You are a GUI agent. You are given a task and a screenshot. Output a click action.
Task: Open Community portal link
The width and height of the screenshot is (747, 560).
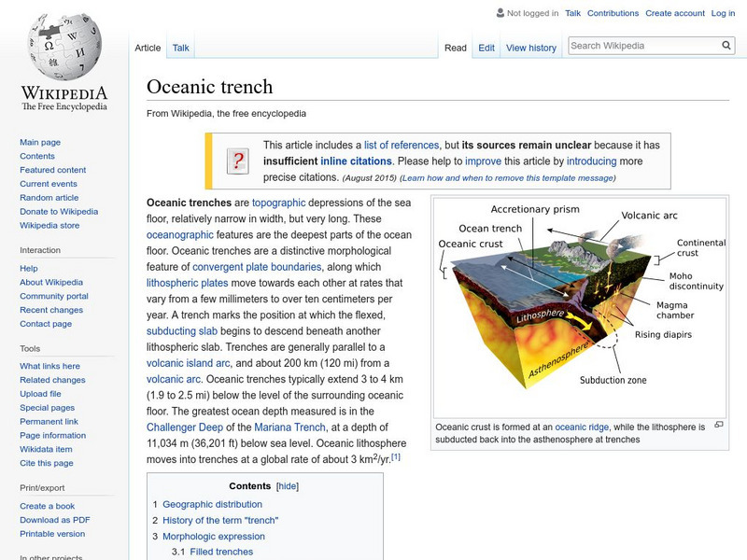pyautogui.click(x=54, y=296)
